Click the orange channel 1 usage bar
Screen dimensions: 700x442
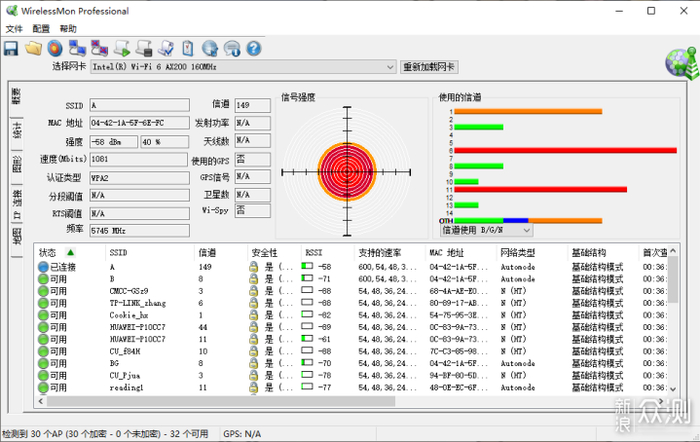point(528,112)
